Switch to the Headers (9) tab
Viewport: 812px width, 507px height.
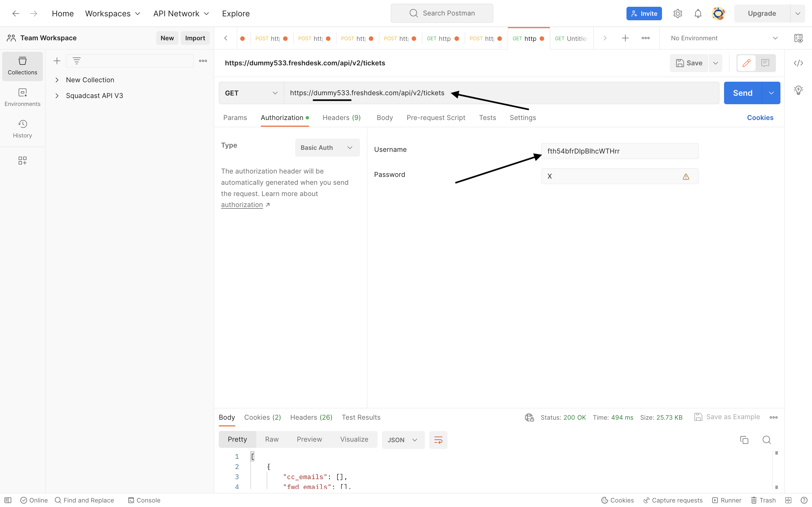click(x=341, y=118)
